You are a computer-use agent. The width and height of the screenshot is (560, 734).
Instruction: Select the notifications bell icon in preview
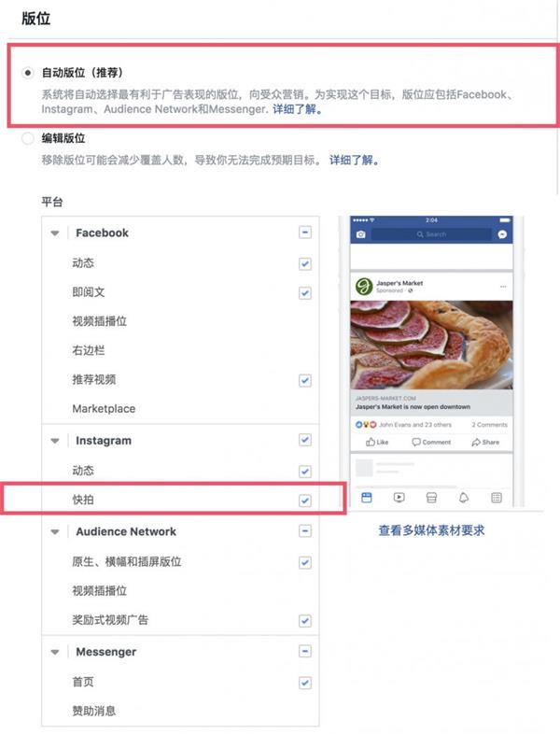pos(464,498)
